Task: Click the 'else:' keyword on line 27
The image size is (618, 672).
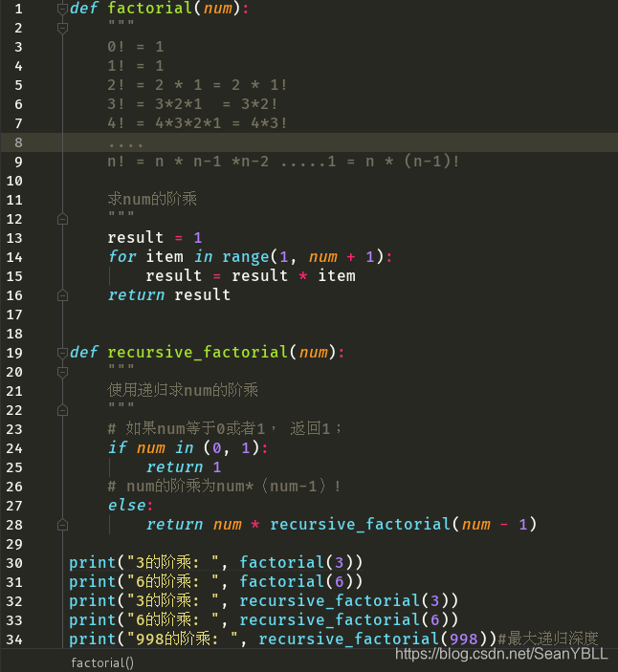Action: [x=130, y=506]
